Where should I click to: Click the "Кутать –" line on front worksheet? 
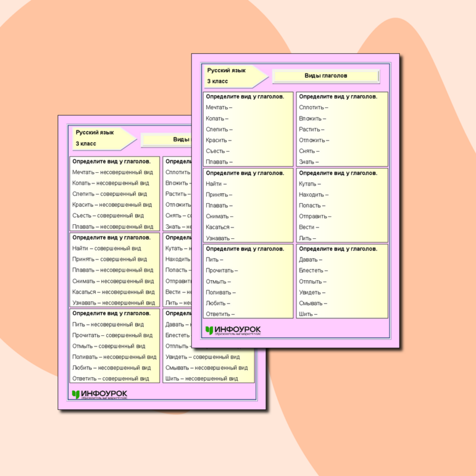[309, 184]
